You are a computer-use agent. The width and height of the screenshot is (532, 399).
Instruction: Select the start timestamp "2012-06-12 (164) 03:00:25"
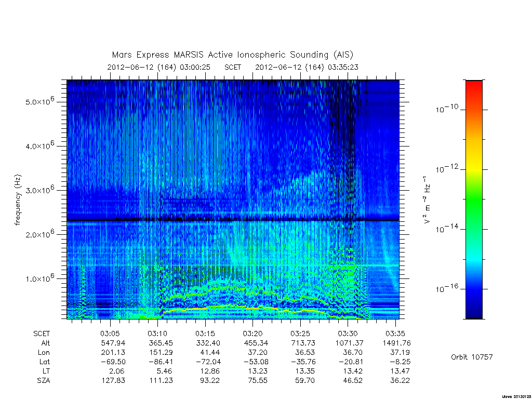coord(159,67)
